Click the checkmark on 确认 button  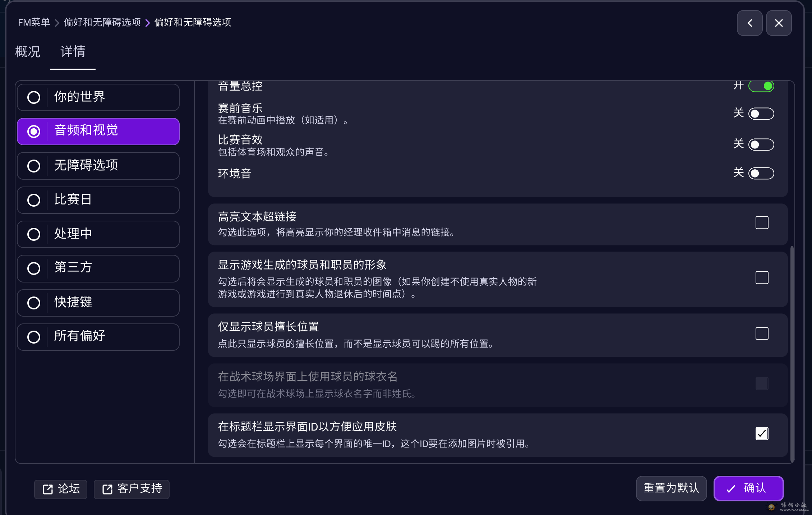[730, 488]
